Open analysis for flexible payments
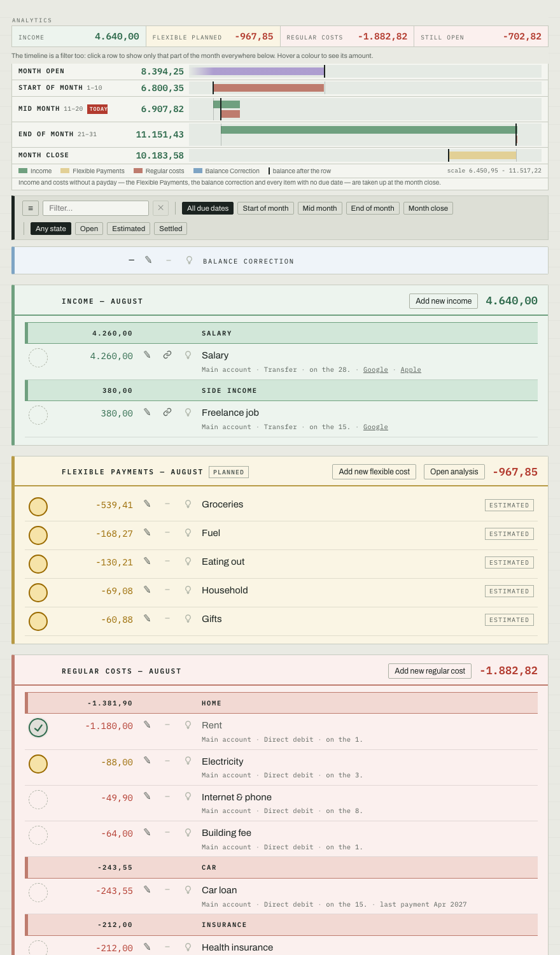Image resolution: width=560 pixels, height=955 pixels. tap(454, 472)
